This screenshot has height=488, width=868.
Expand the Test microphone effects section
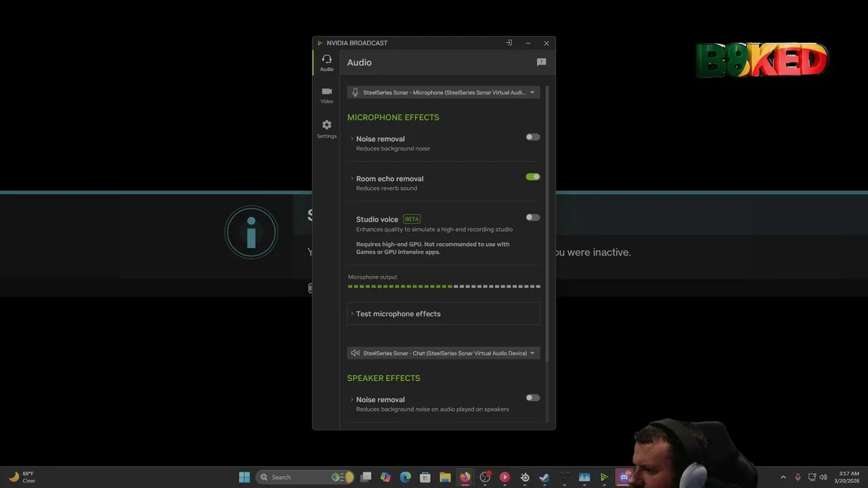tap(443, 314)
